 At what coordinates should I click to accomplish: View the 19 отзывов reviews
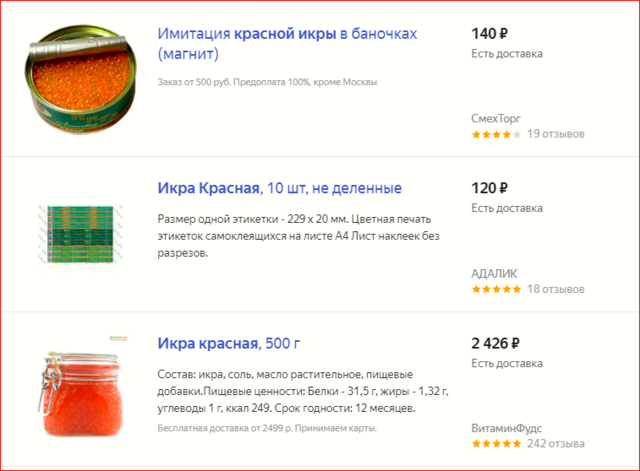coord(555,134)
